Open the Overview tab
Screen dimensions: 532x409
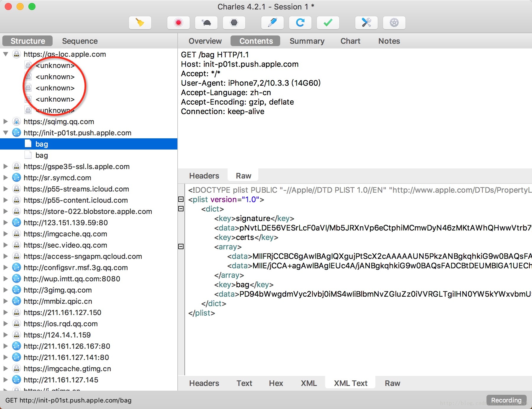point(205,41)
